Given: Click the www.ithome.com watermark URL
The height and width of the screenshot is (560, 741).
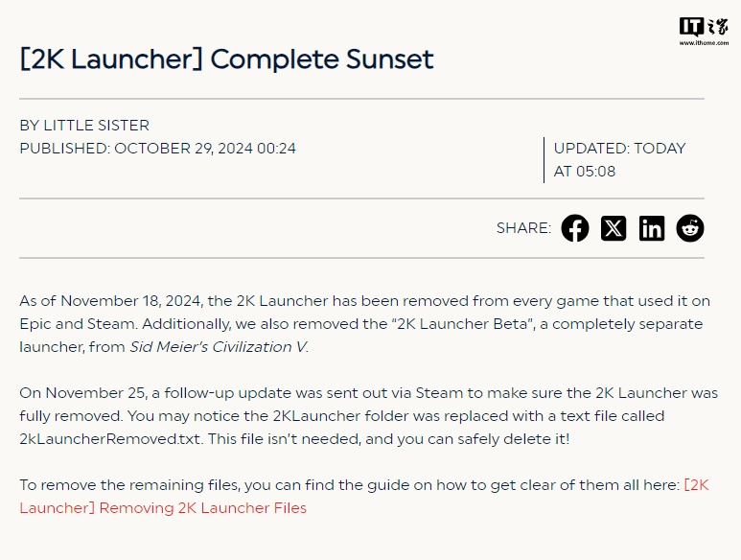Looking at the screenshot, I should click(x=704, y=43).
